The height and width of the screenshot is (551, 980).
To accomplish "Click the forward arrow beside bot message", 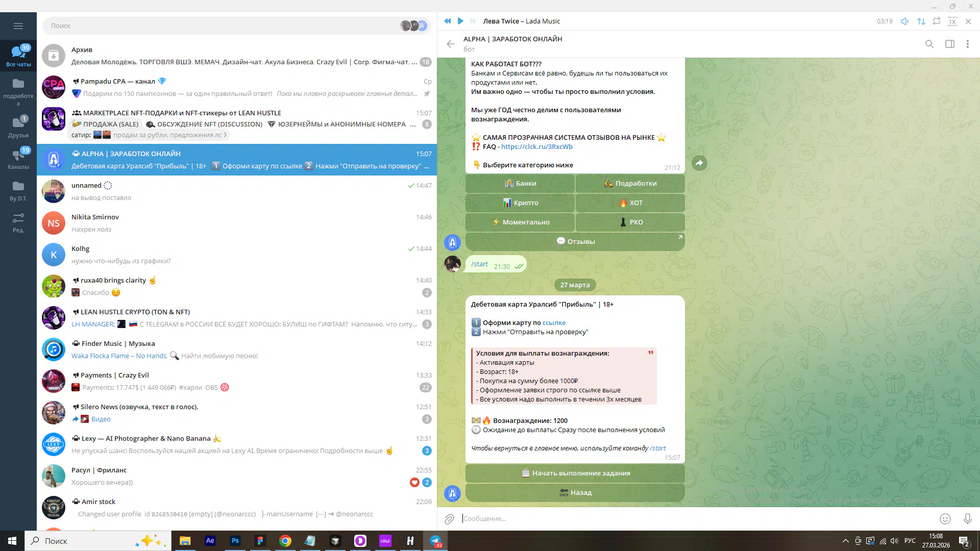I will [699, 163].
